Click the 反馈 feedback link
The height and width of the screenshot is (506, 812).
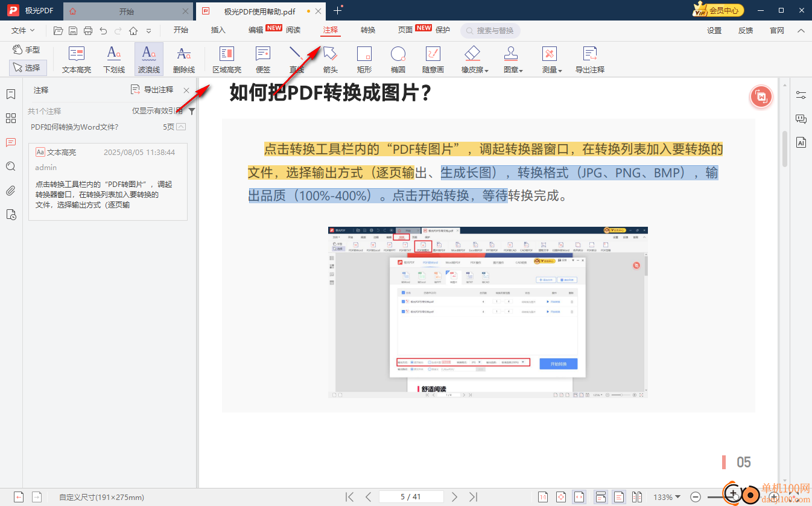pos(746,30)
